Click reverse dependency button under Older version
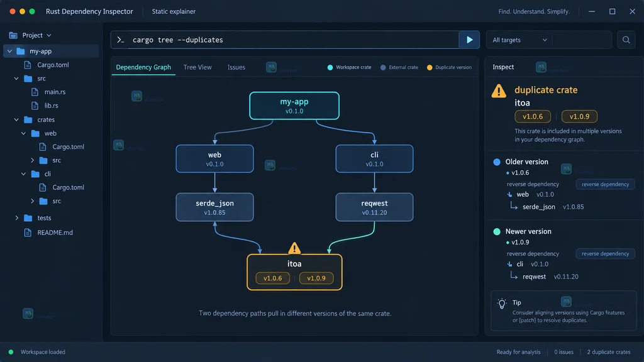 coord(605,184)
